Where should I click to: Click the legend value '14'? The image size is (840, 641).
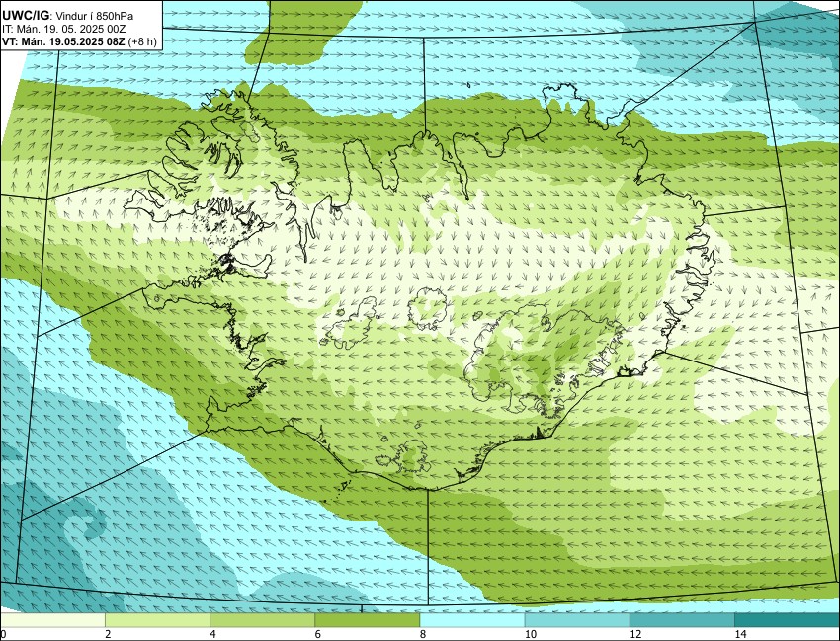click(x=740, y=634)
